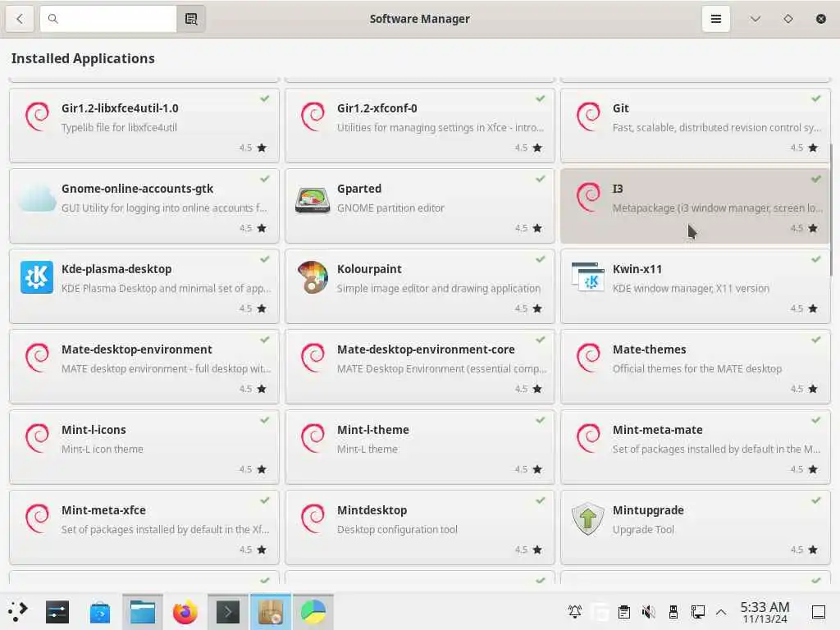Click Mint-l-icons package icon

click(37, 438)
